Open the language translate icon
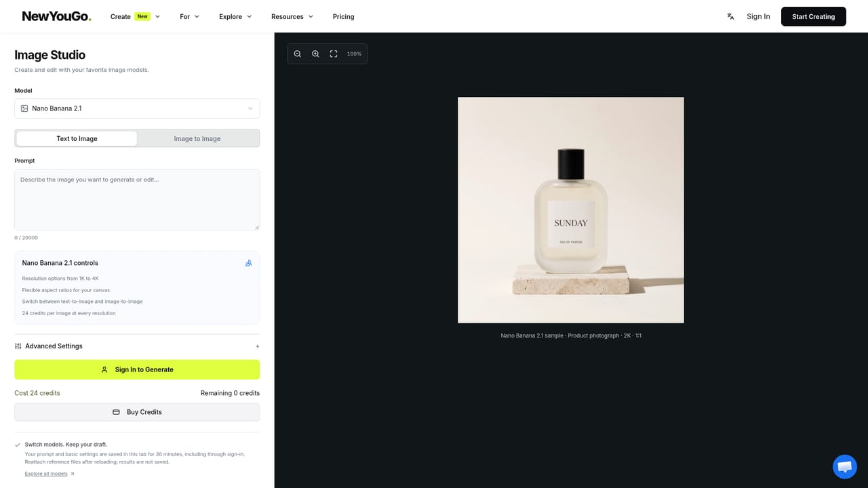Screen dimensions: 868x488 point(730,16)
